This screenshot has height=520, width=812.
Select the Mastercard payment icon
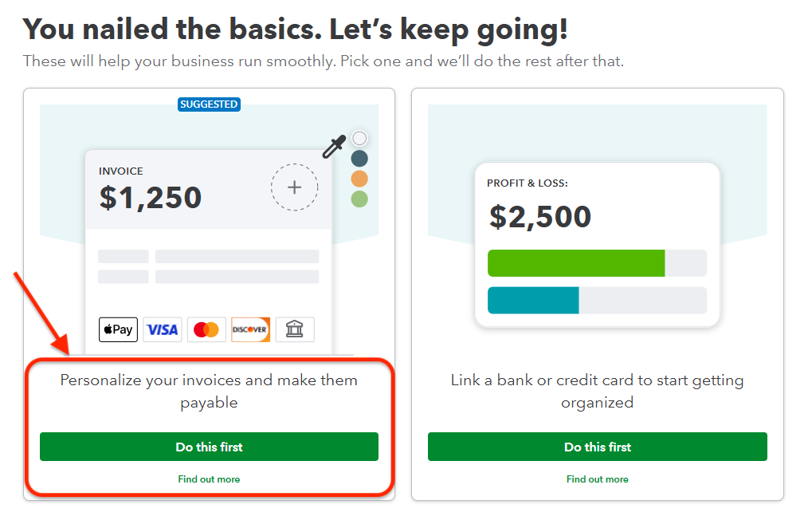point(206,329)
